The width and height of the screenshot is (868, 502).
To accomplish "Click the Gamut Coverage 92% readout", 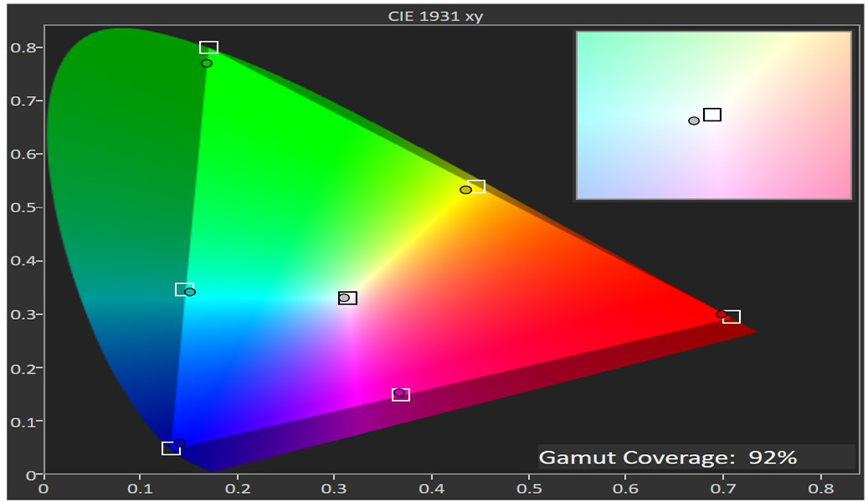I will point(668,458).
